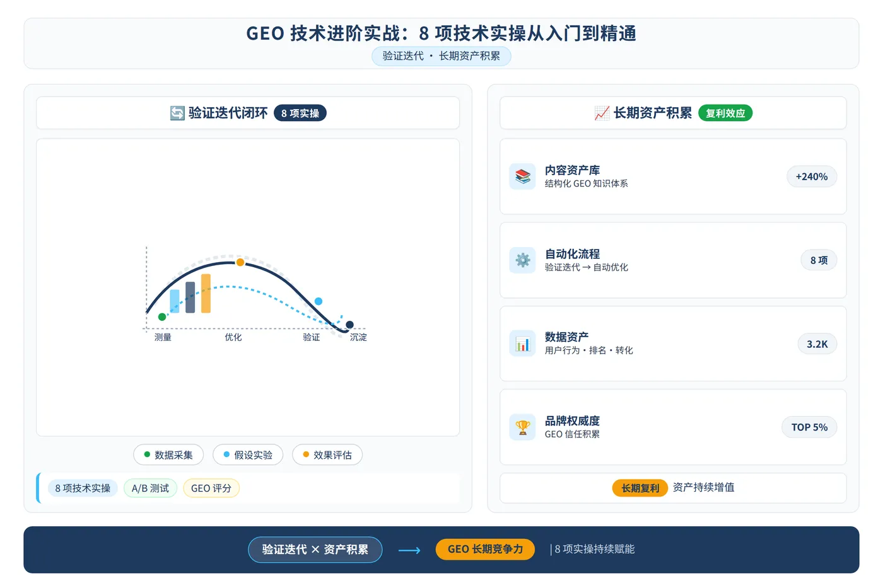This screenshot has width=883, height=588.
Task: Click the GEO 评分 tag
Action: (211, 488)
